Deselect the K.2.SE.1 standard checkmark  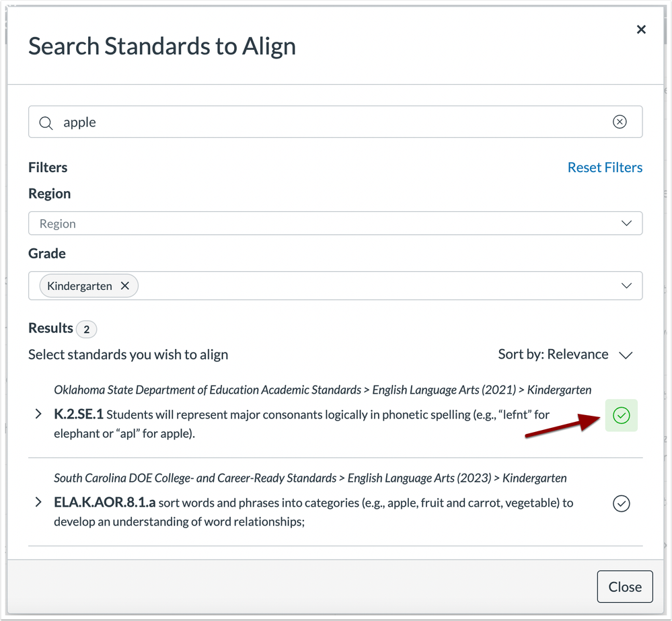(x=621, y=415)
